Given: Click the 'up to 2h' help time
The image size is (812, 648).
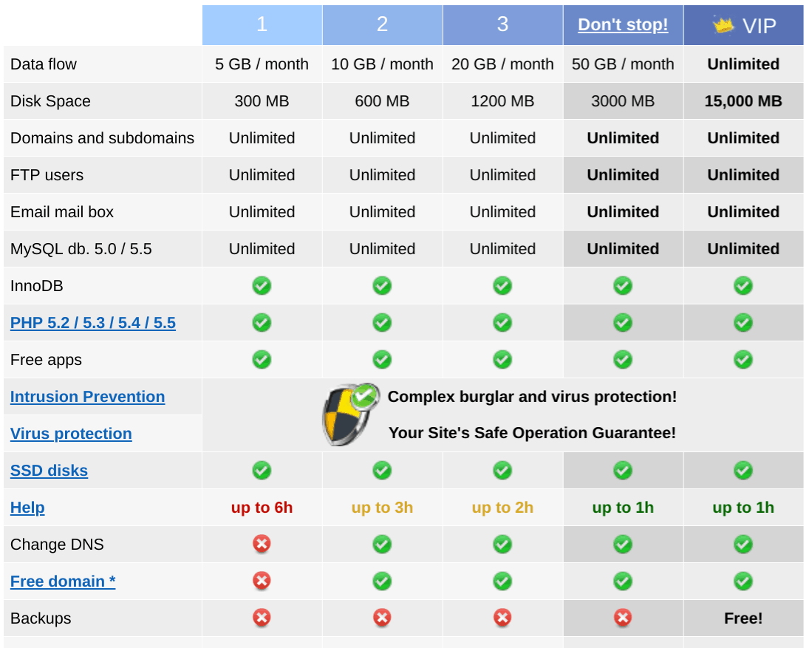Looking at the screenshot, I should pyautogui.click(x=502, y=508).
